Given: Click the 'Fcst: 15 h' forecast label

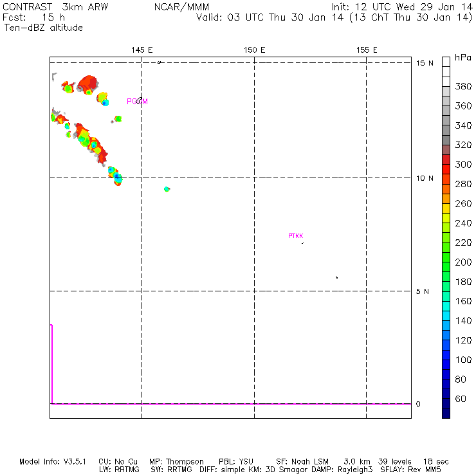Looking at the screenshot, I should tap(33, 17).
